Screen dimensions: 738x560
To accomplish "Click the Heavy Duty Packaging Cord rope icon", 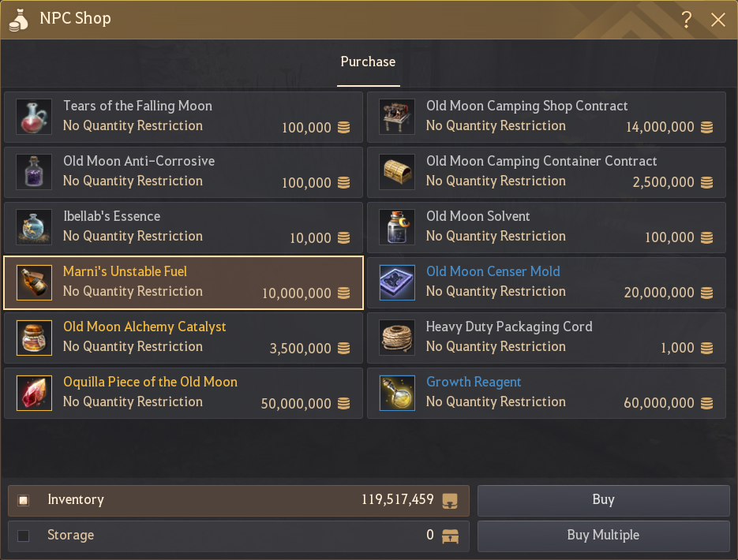I will tap(397, 338).
